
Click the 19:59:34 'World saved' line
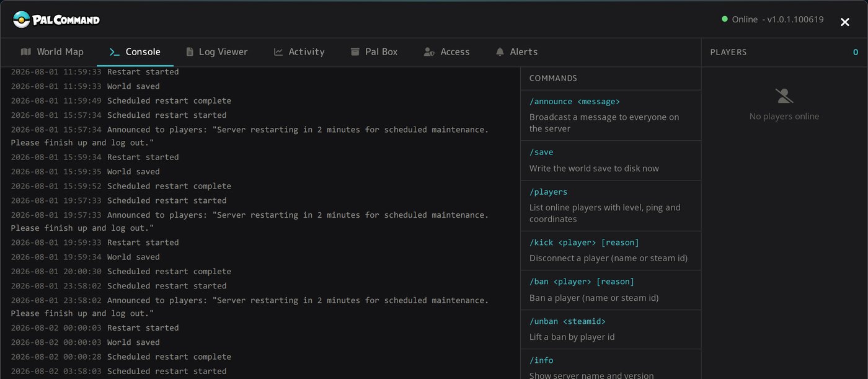(x=85, y=257)
